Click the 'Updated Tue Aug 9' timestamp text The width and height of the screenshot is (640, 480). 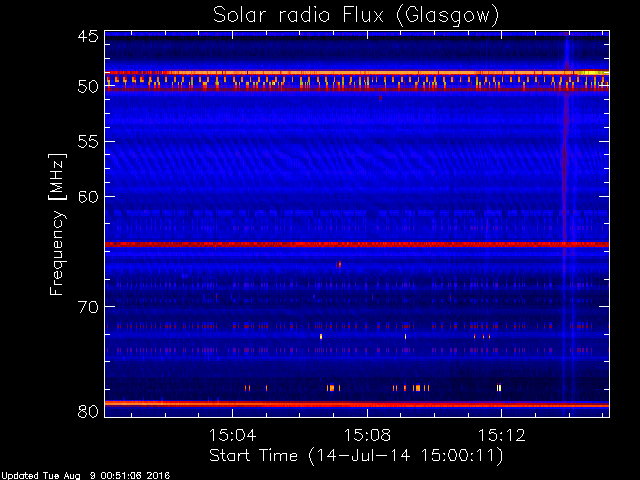(x=85, y=476)
